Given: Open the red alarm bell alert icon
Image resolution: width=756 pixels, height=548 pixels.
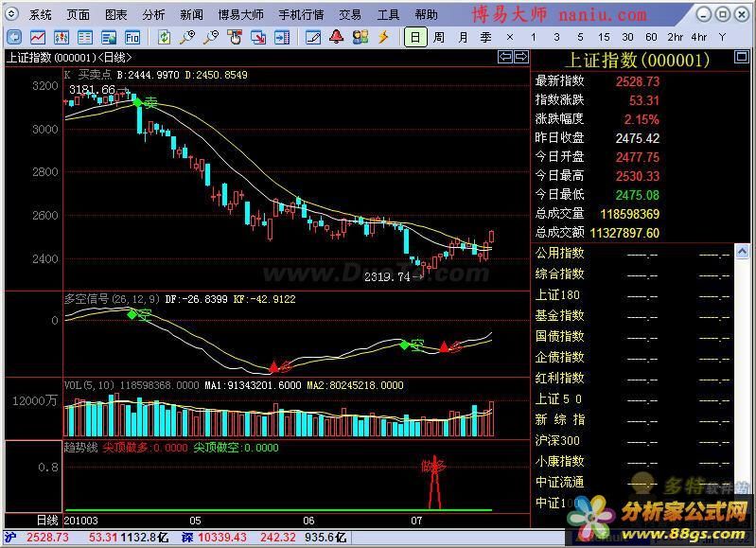Looking at the screenshot, I should pos(337,37).
